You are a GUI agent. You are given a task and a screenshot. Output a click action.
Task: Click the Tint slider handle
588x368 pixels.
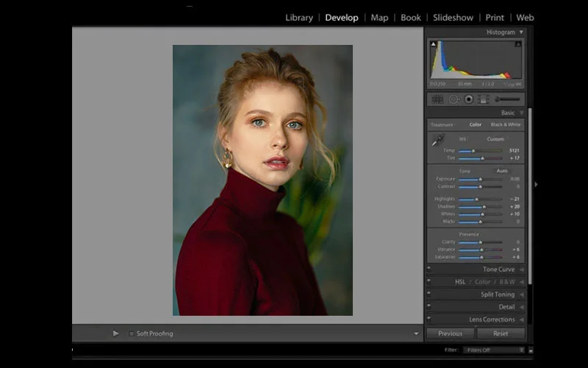tap(483, 158)
